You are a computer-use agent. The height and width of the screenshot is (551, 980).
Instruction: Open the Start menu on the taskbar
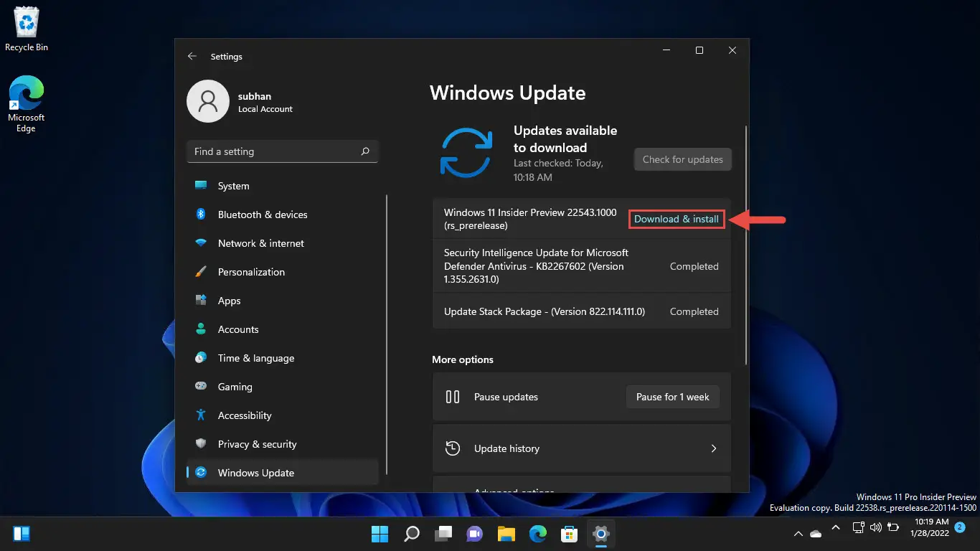pyautogui.click(x=380, y=534)
